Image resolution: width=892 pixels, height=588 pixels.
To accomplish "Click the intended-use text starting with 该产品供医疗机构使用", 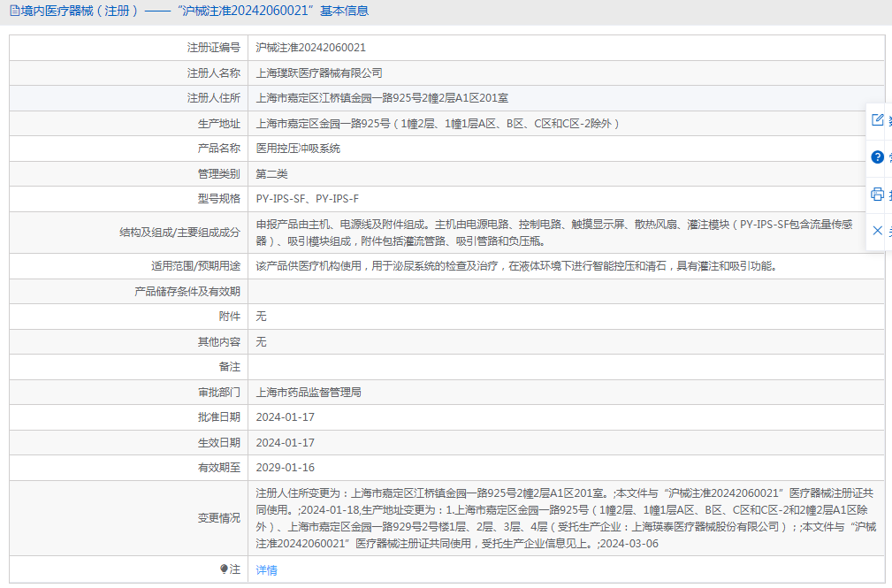I will (516, 266).
